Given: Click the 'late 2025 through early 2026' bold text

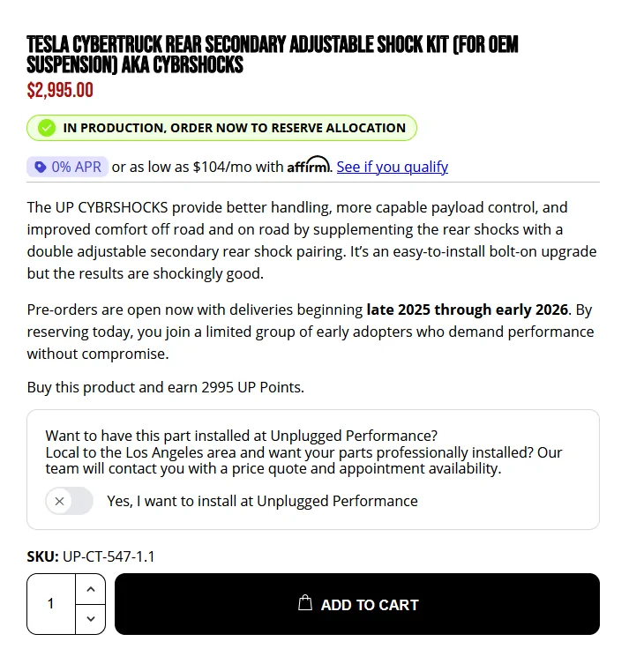Looking at the screenshot, I should click(468, 310).
